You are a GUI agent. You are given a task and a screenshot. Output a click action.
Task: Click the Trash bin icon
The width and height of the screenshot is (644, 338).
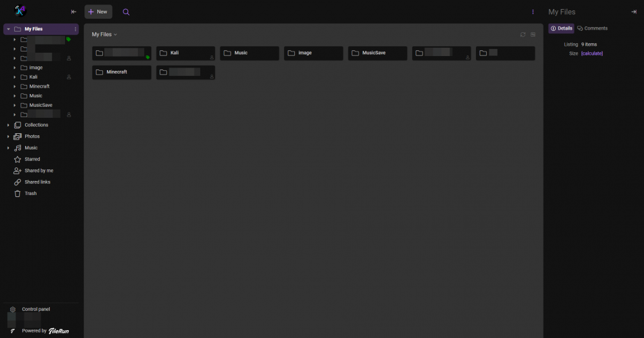click(x=17, y=193)
